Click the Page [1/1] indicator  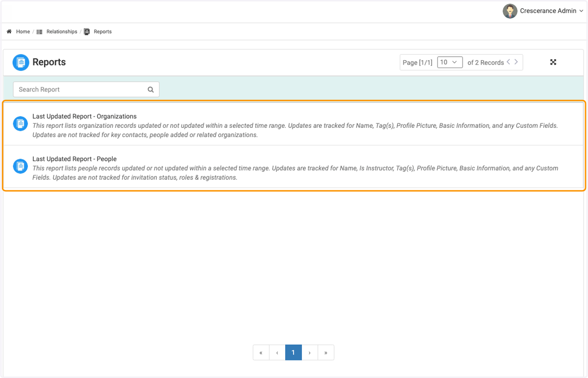click(x=417, y=63)
